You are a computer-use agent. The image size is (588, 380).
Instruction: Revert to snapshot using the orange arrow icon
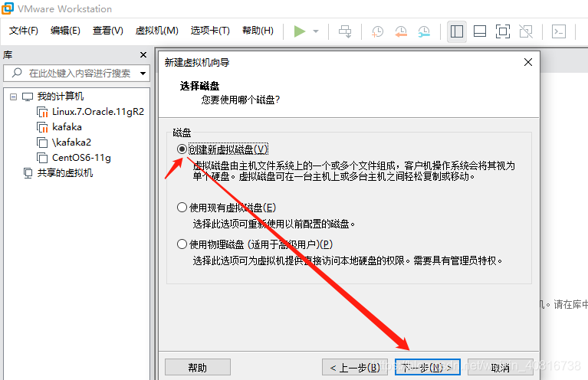(x=401, y=31)
